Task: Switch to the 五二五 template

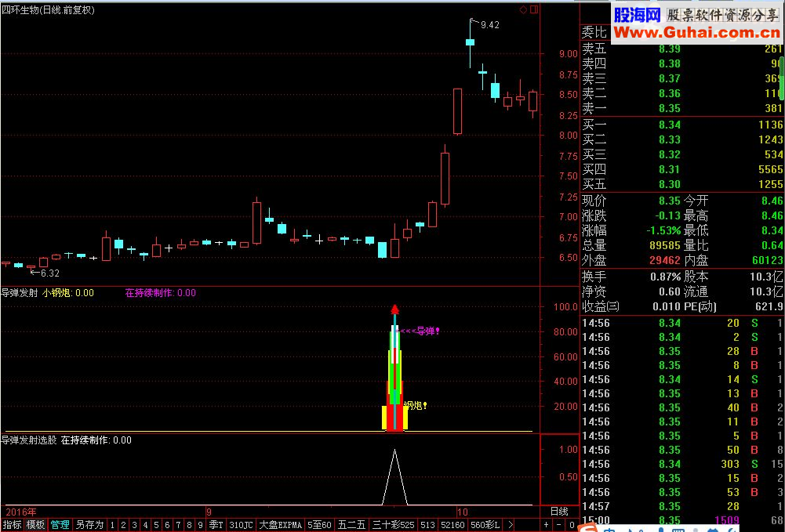Action: click(x=352, y=525)
